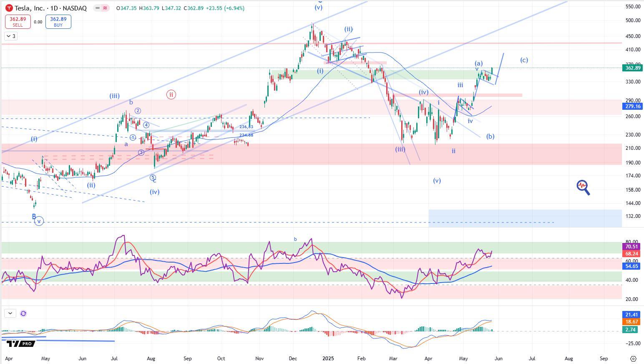The height and width of the screenshot is (364, 644).
Task: Click the circled 'v' wave marker near B
Action: [x=39, y=221]
